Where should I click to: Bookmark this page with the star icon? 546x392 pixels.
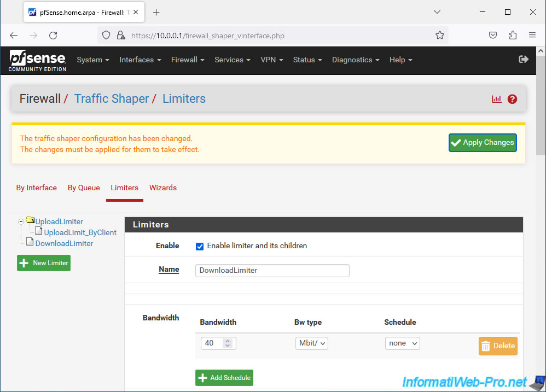(440, 35)
